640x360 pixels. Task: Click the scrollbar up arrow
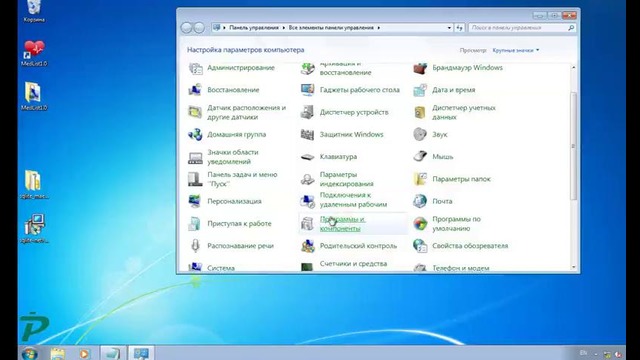click(x=573, y=67)
